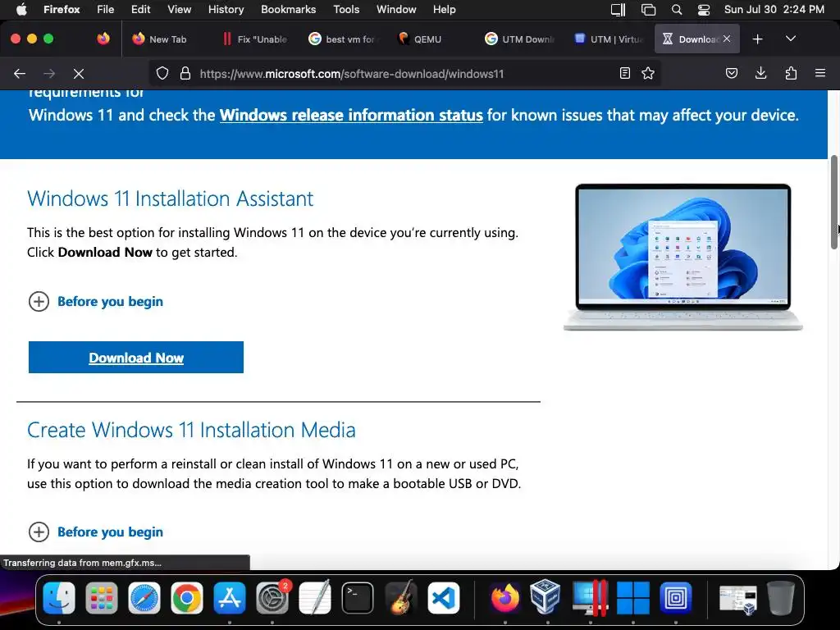Open the Window menu
This screenshot has width=840, height=630.
396,9
